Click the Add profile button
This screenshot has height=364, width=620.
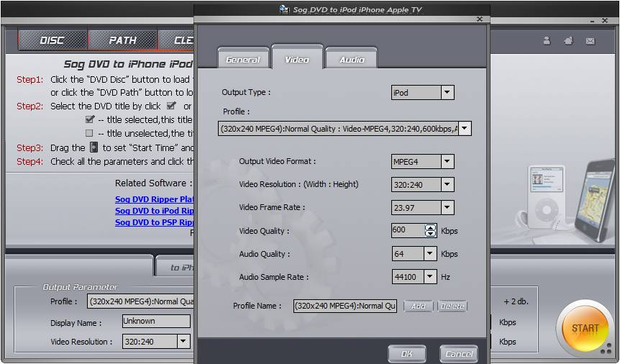[x=419, y=306]
